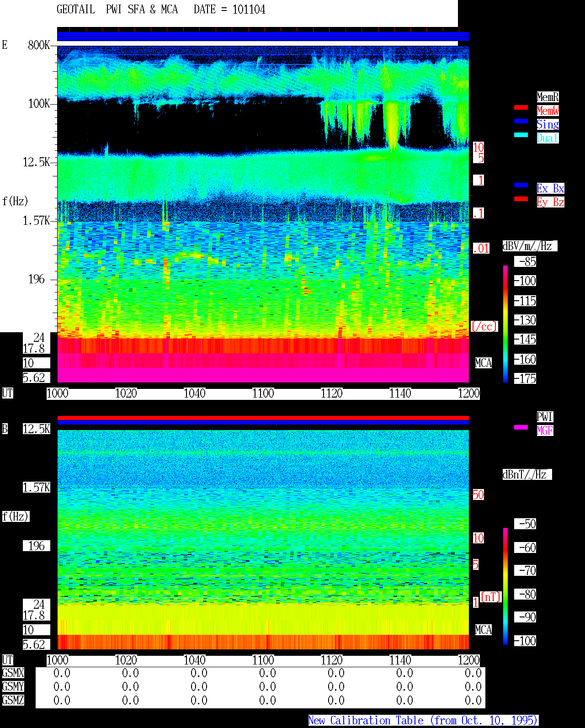Click the magenta MGF legend swatch
The image size is (585, 728).
521,427
